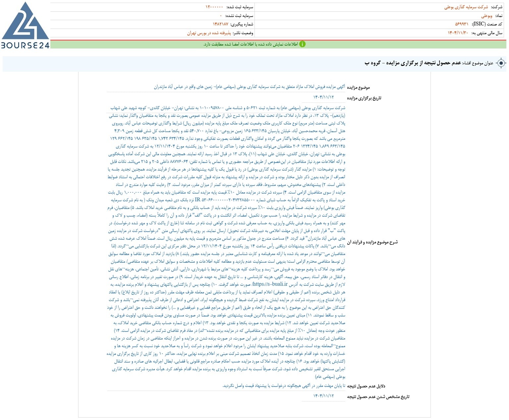Click the 'کد صنعت (ISIC)' label
This screenshot has width=509, height=420.
pyautogui.click(x=486, y=24)
